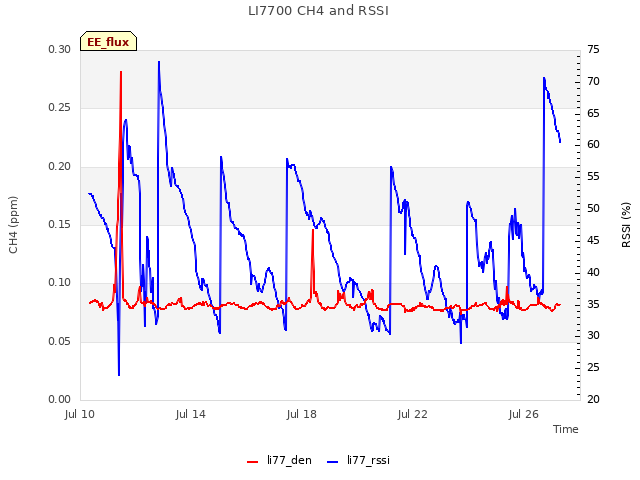Click the 40 right axis value
This screenshot has height=480, width=640.
(593, 272)
